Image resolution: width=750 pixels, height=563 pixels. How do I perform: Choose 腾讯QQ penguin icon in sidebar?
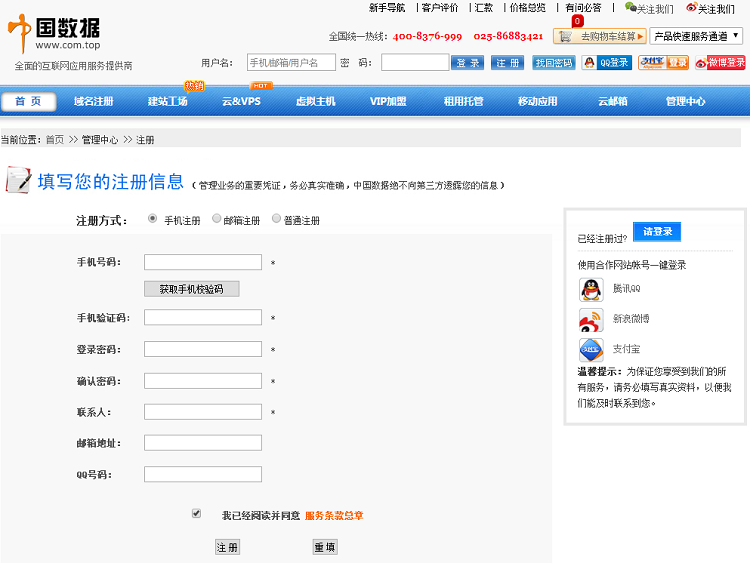click(591, 290)
